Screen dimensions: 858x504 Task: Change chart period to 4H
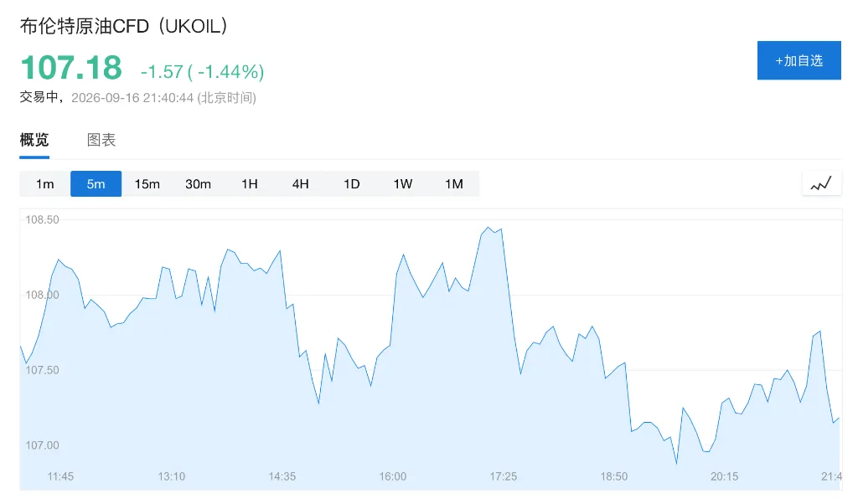[301, 183]
